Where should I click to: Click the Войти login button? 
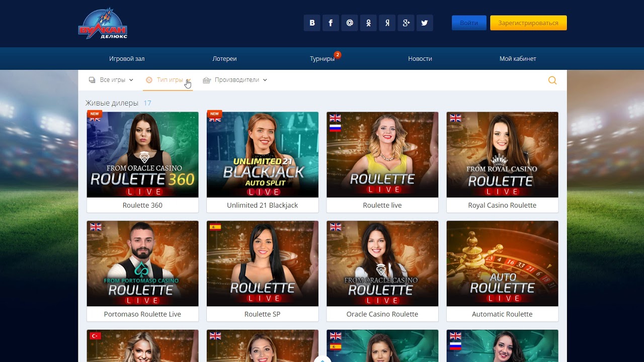pos(469,23)
